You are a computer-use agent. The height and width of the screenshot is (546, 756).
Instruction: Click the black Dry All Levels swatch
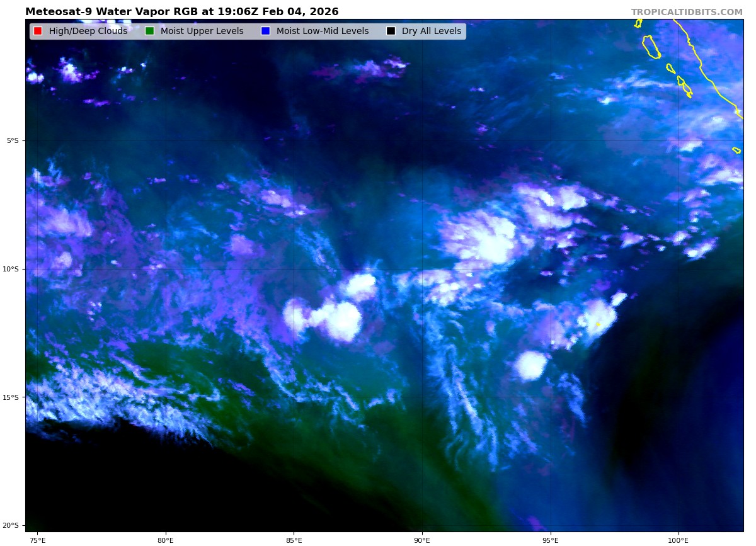[x=391, y=31]
